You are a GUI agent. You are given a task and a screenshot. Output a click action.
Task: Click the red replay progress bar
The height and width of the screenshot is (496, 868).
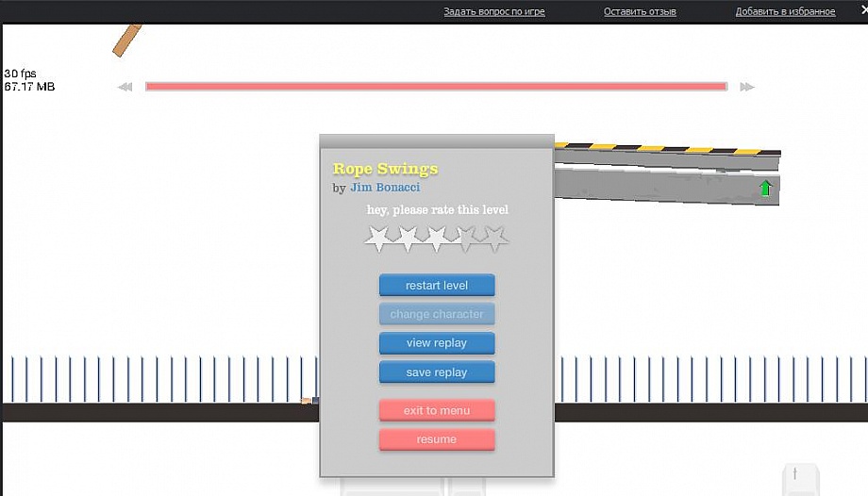point(436,87)
